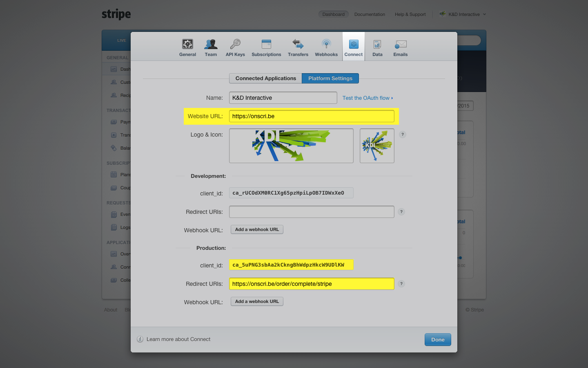Open the Webhooks settings icon
This screenshot has width=588, height=368.
(326, 44)
